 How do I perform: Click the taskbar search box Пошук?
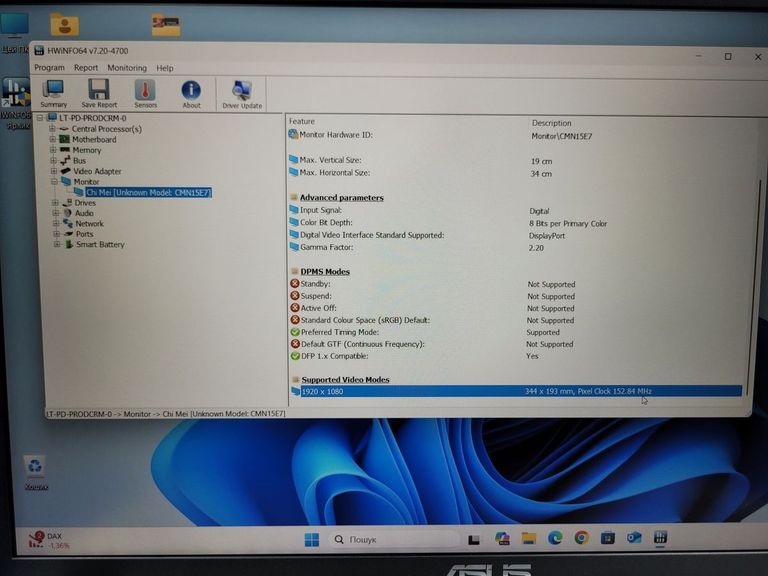[x=393, y=539]
